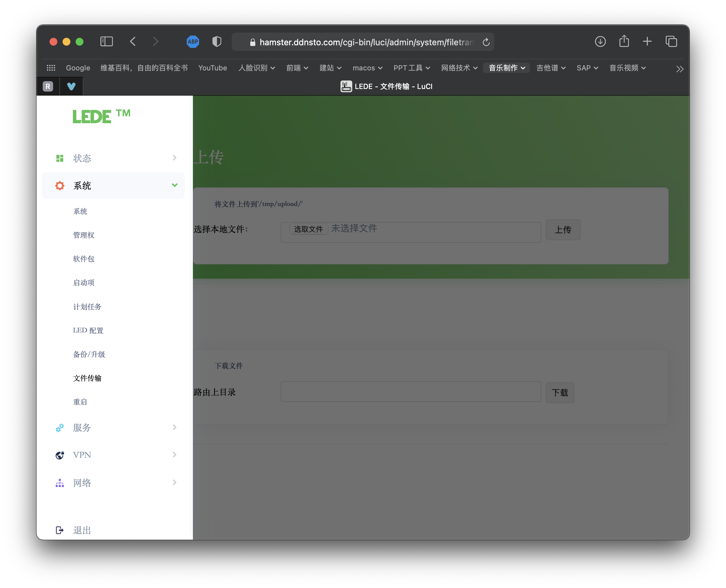Click the 路由上目录 text field
Image resolution: width=726 pixels, height=588 pixels.
pos(410,392)
